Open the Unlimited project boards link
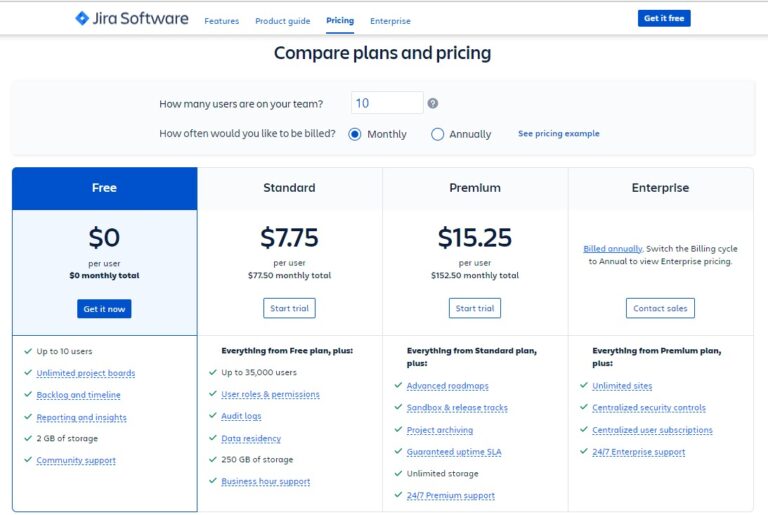Screen dimensions: 768x515 (x=86, y=373)
